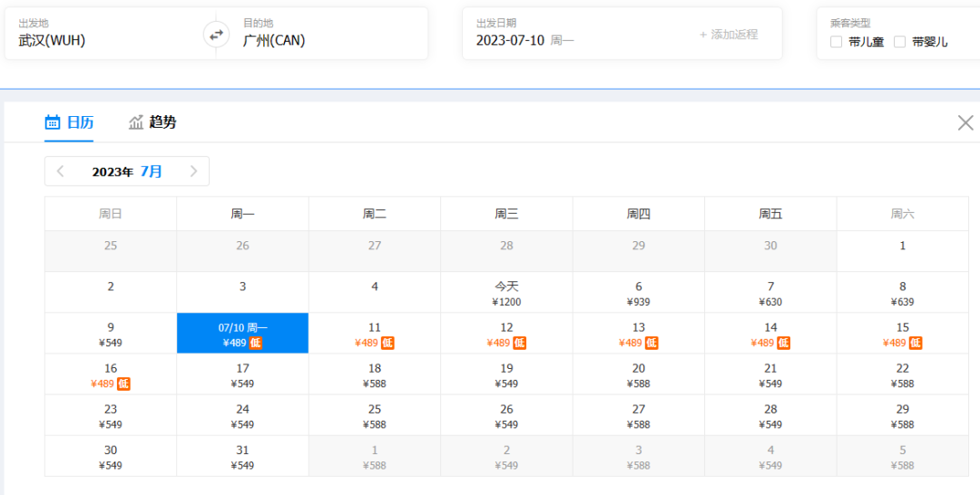This screenshot has width=980, height=495.
Task: Select July 6 priced ¥939
Action: [639, 292]
